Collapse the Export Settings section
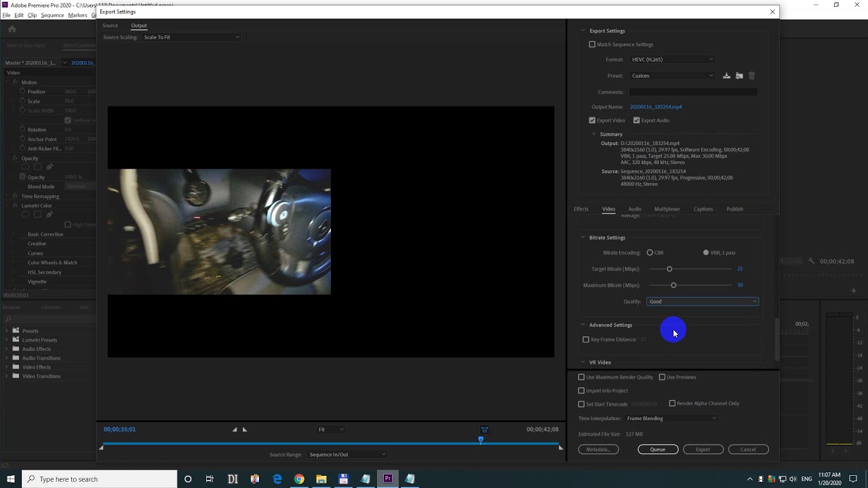The width and height of the screenshot is (868, 488). (583, 30)
